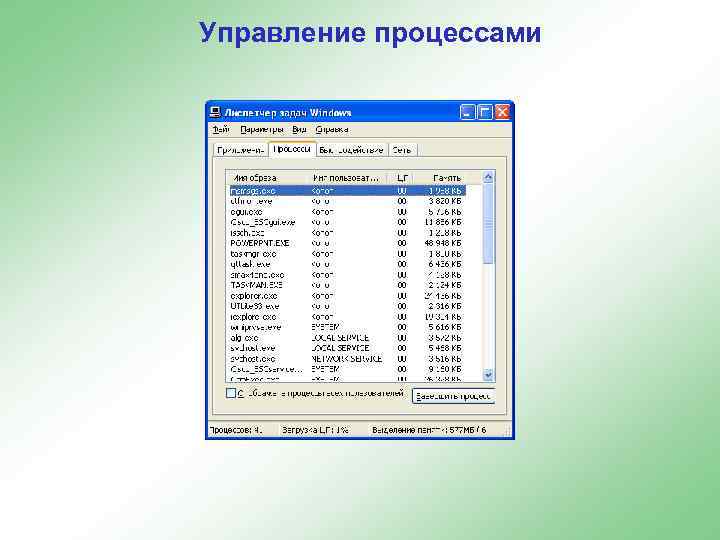Open the Вид menu
Screen dimensions: 720x540
[299, 130]
